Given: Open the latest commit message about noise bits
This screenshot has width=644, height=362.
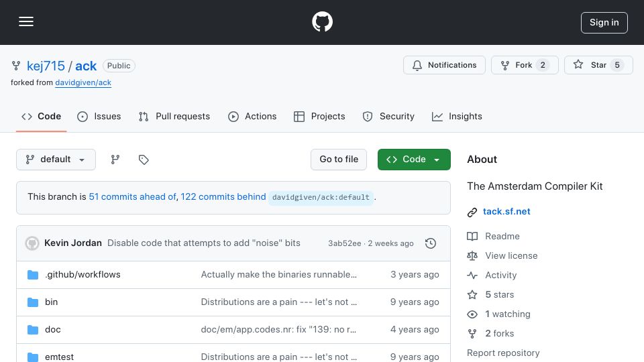Looking at the screenshot, I should [x=204, y=243].
